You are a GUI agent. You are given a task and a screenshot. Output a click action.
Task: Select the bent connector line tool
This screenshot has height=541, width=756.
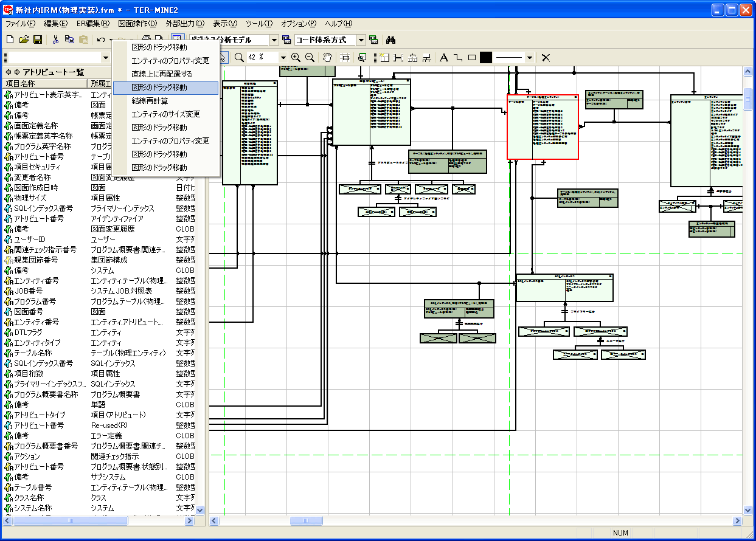(458, 57)
